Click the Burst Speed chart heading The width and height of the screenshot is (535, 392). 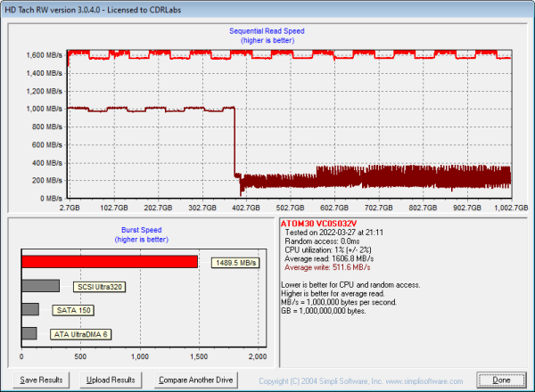point(139,230)
